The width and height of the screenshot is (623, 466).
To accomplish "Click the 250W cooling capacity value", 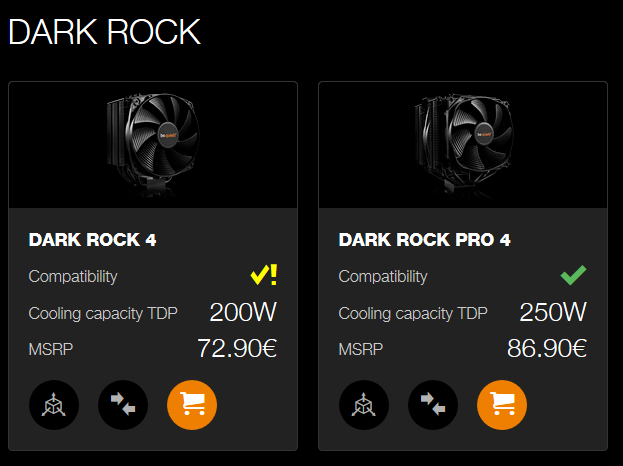I will (x=553, y=312).
